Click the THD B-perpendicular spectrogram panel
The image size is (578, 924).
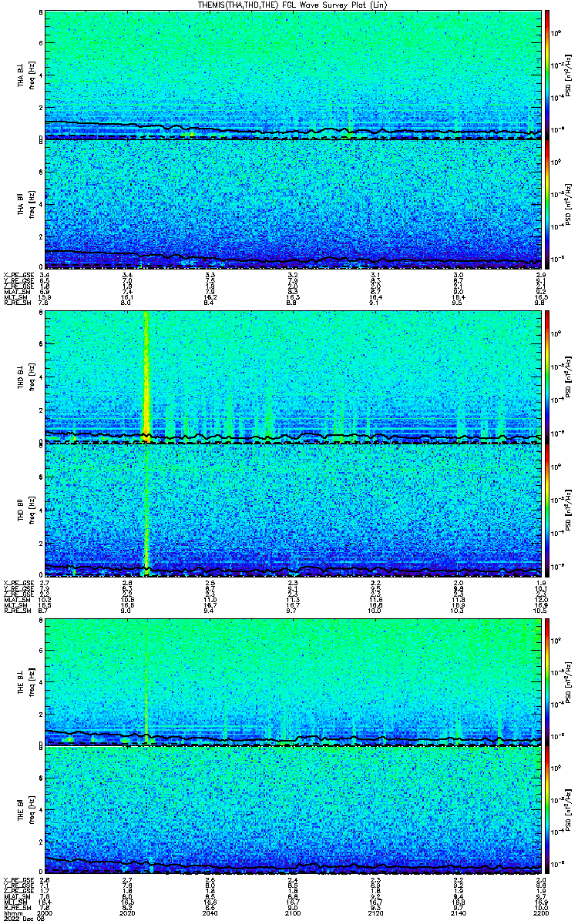point(294,377)
